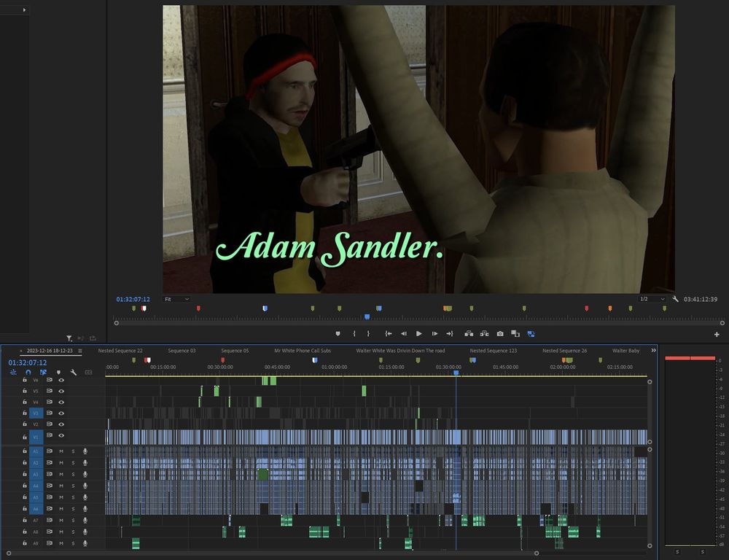This screenshot has width=729, height=560.
Task: Toggle sync lock on V2 track
Action: (50, 424)
